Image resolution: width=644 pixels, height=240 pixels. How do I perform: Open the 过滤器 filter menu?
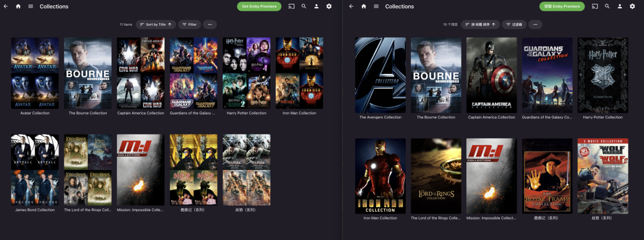pos(514,25)
